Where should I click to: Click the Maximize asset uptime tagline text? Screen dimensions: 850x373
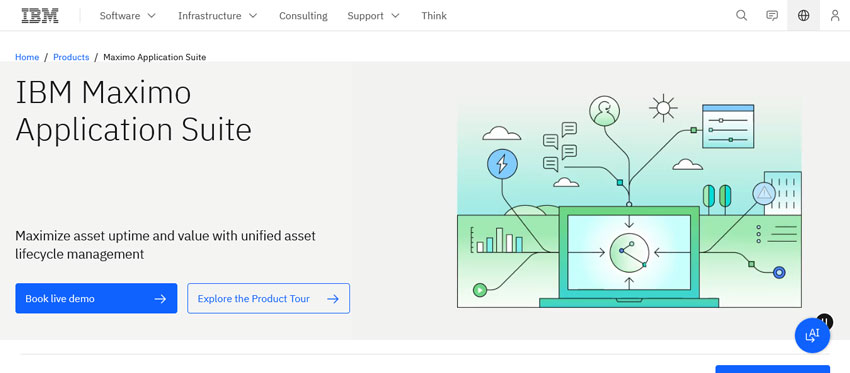[x=165, y=245]
